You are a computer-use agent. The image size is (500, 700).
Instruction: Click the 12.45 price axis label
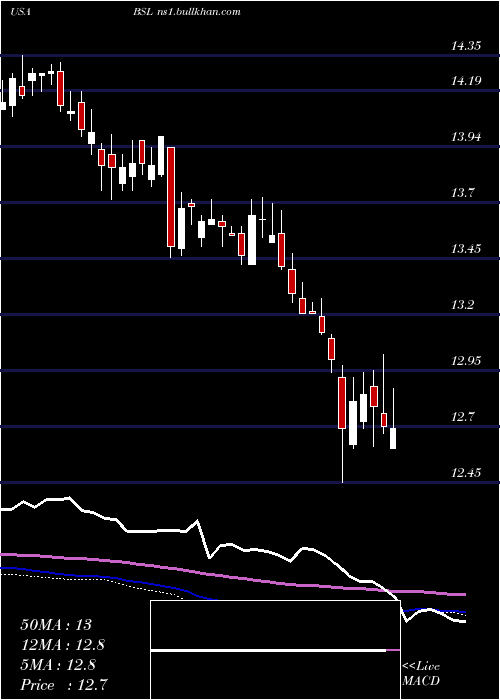pos(466,473)
